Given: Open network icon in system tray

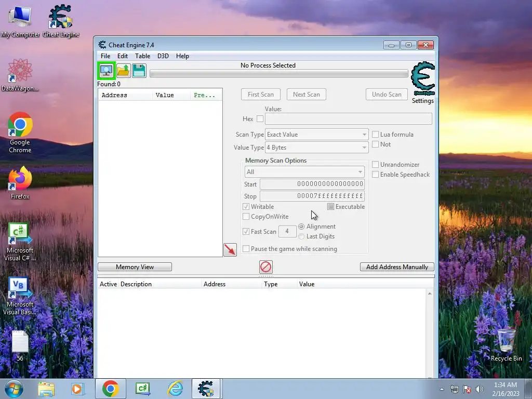Looking at the screenshot, I should [x=454, y=390].
